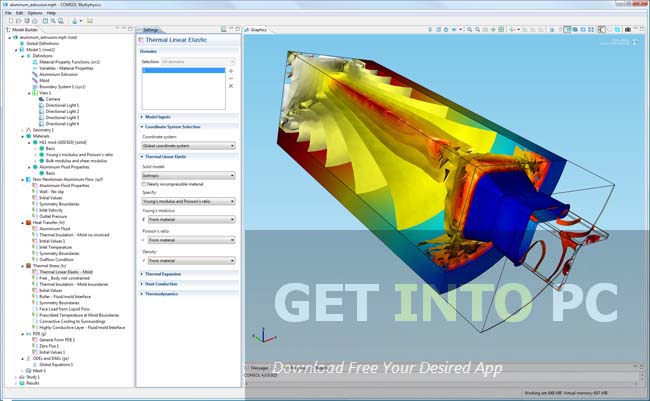The width and height of the screenshot is (650, 401).
Task: Click the coordinate axis triad in Graphics window
Action: (x=263, y=336)
